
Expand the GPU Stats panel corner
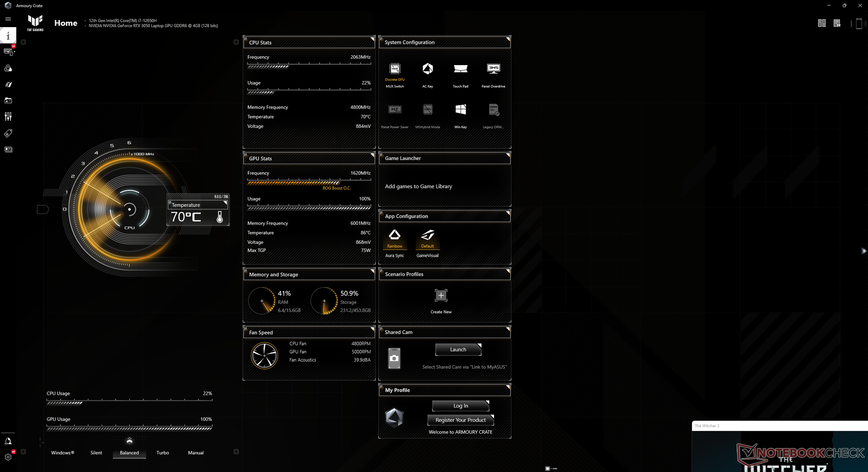coord(372,155)
